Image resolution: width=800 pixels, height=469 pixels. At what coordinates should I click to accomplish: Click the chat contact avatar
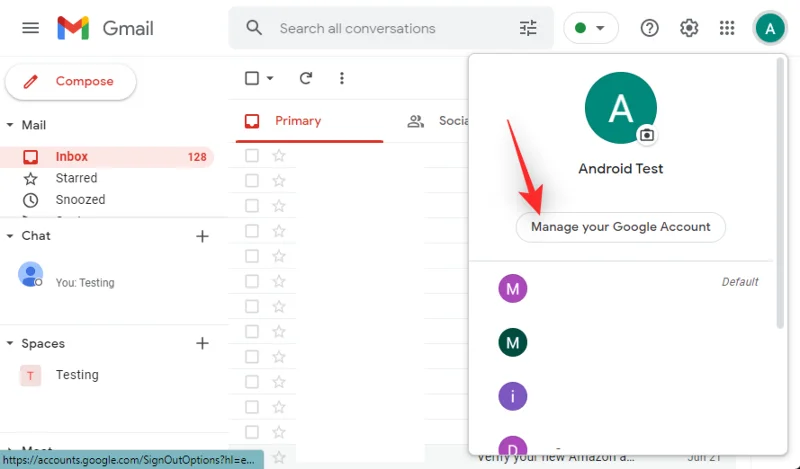(x=31, y=275)
